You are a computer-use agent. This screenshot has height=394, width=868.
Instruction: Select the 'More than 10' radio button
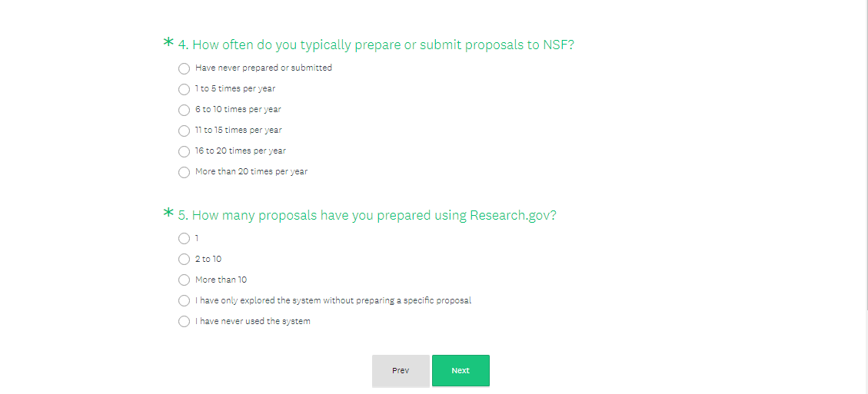[x=184, y=280]
